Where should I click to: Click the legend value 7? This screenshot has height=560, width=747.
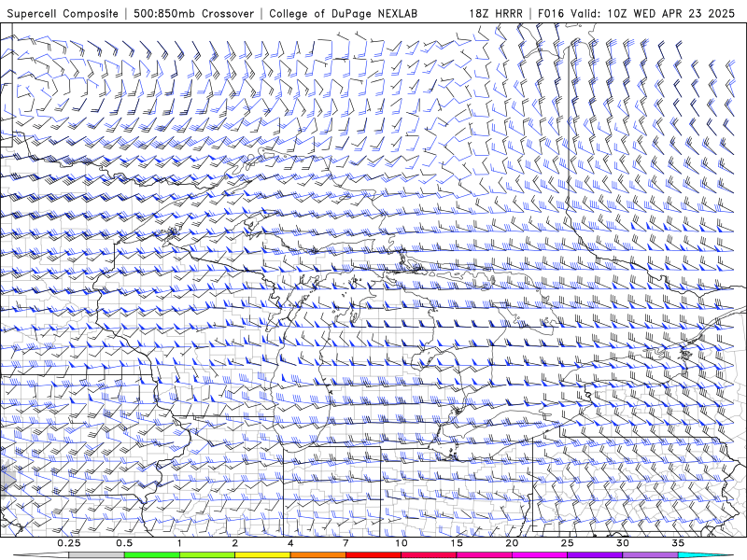[345, 543]
